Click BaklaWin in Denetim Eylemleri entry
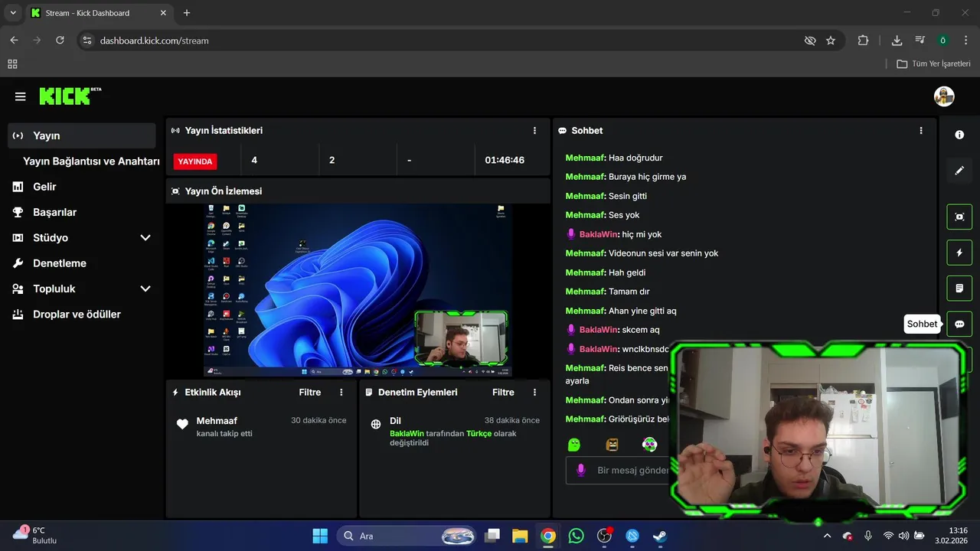The height and width of the screenshot is (551, 980). [407, 433]
